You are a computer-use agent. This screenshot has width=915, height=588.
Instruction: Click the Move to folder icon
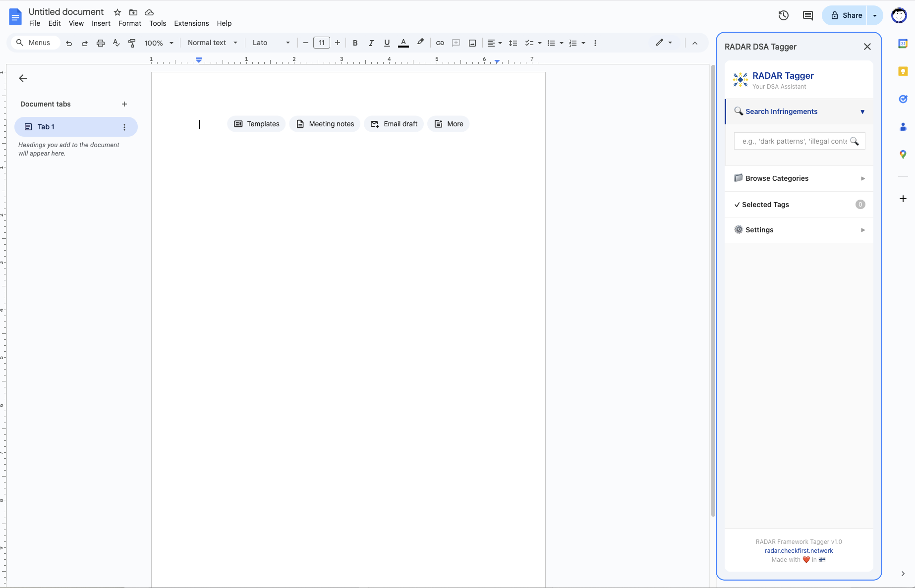click(133, 12)
